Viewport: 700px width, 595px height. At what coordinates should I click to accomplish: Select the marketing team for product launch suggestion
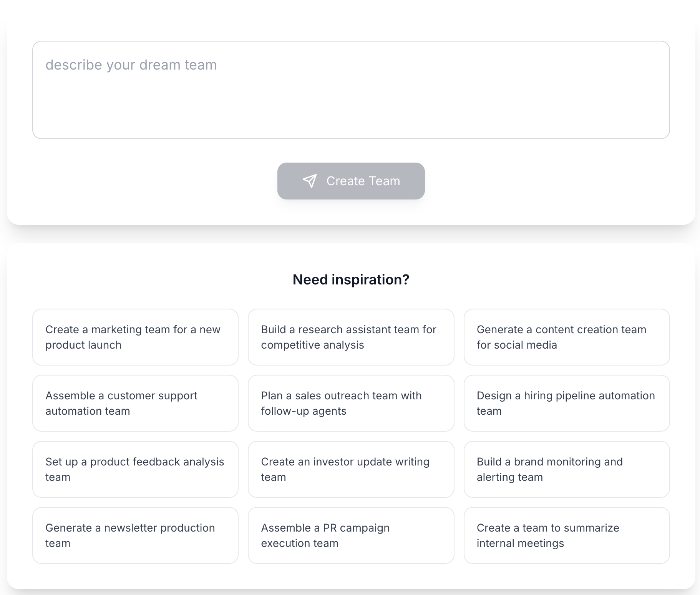(x=135, y=337)
